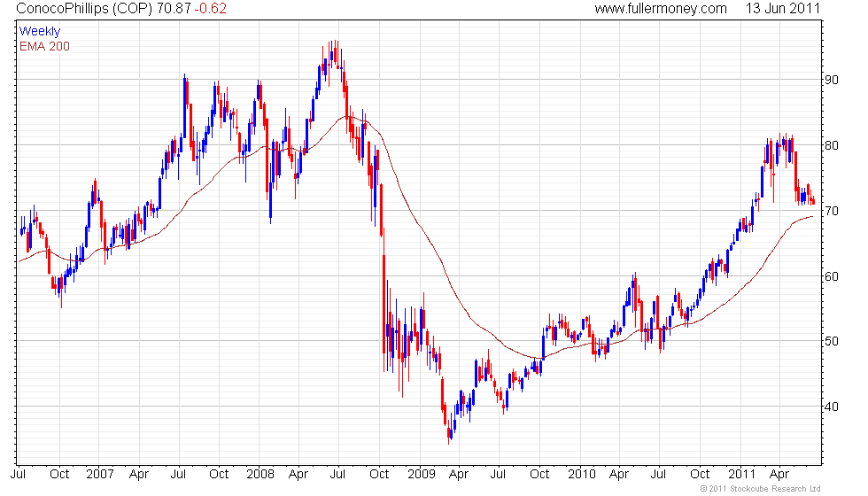Click the 2010 year label on time axis
Viewport: 868px width, 496px height.
(x=582, y=475)
